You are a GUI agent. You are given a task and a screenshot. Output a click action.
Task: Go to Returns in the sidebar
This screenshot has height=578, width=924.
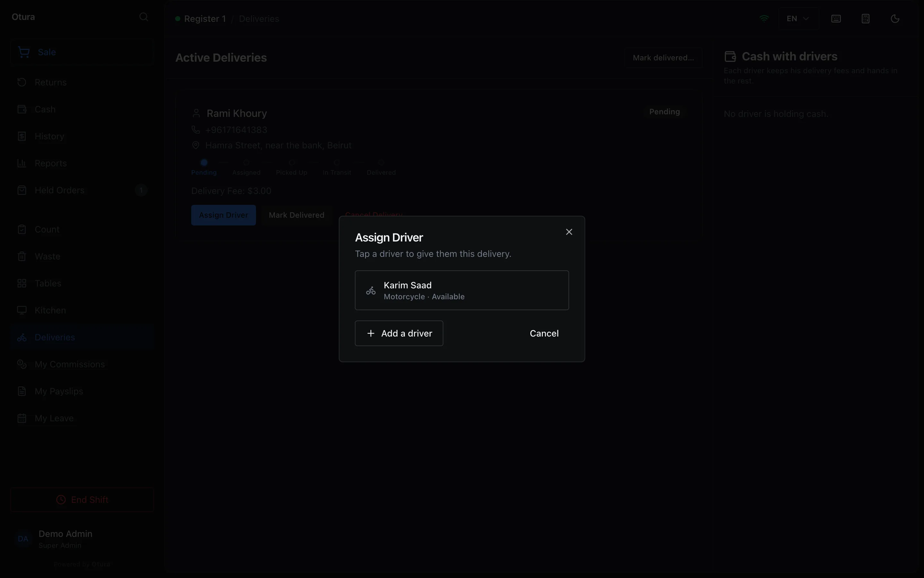tap(82, 82)
